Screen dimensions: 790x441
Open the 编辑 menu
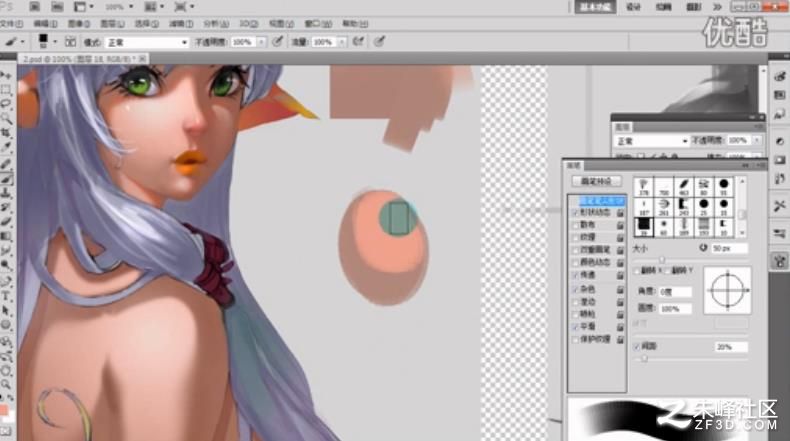coord(45,24)
